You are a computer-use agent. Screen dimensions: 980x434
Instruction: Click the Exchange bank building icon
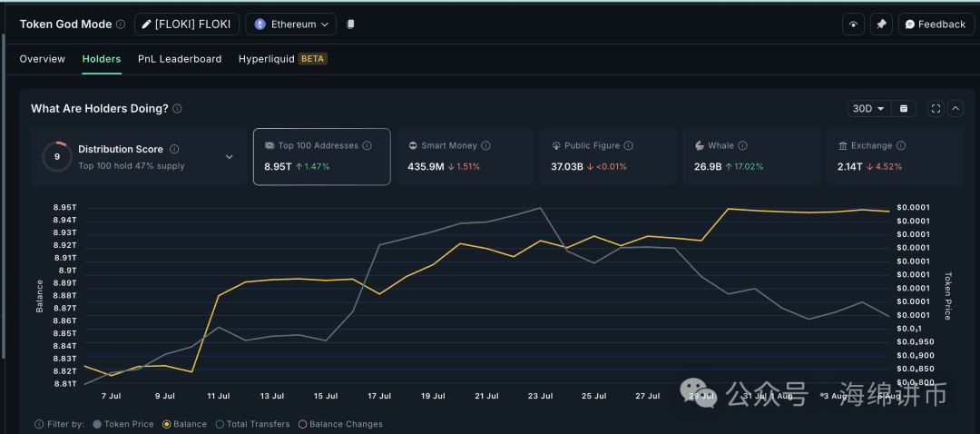click(x=842, y=145)
